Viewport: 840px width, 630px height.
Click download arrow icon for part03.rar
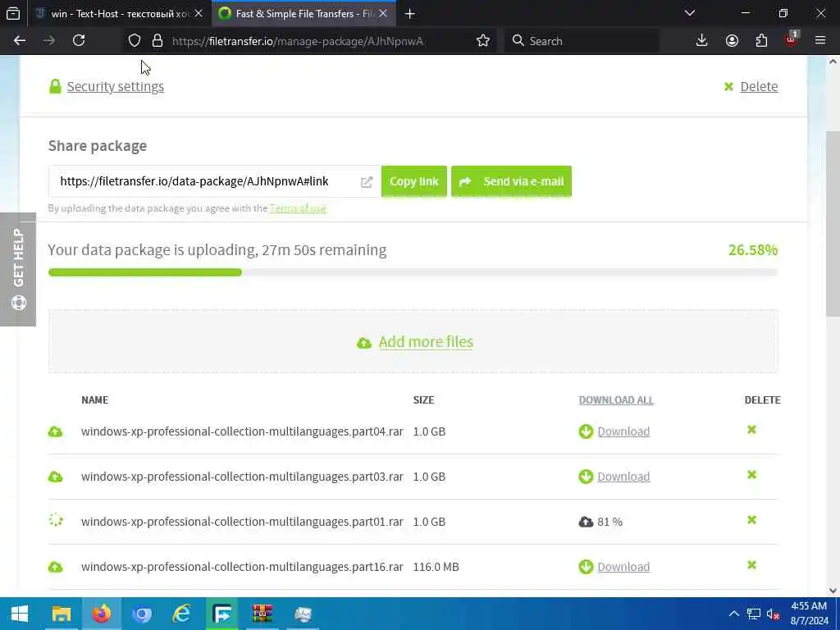586,477
